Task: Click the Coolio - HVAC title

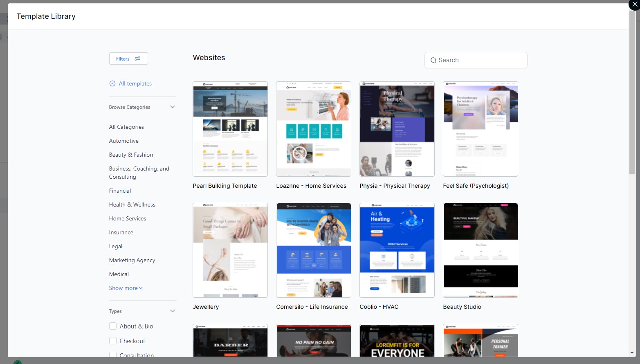Action: (x=379, y=307)
